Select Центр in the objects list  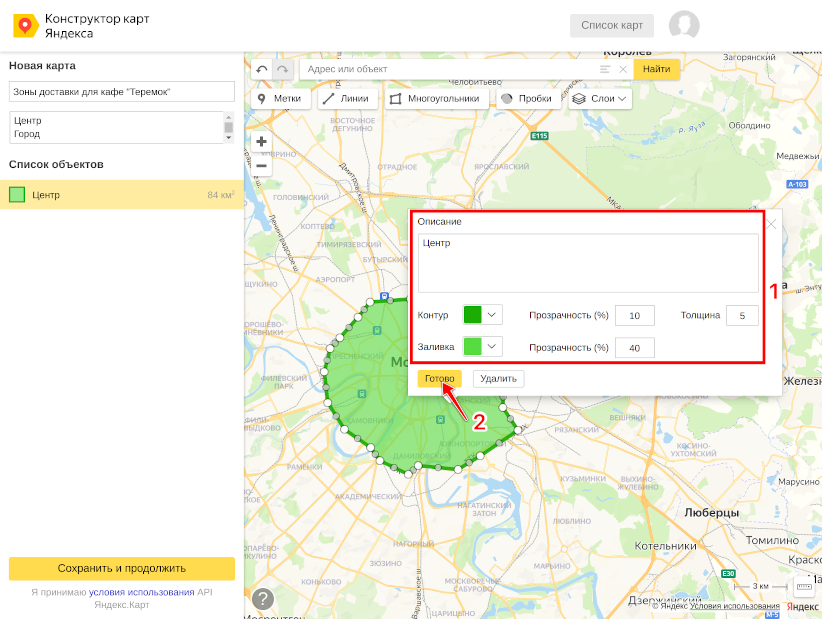point(122,194)
